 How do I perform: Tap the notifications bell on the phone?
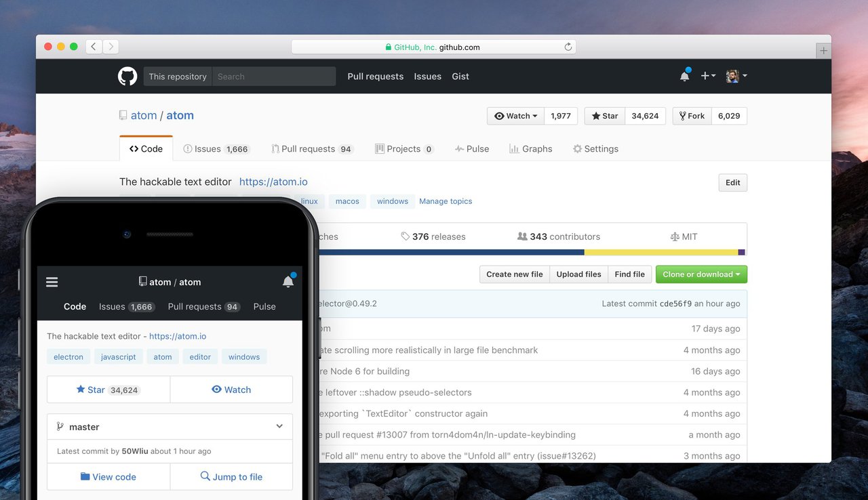point(288,282)
